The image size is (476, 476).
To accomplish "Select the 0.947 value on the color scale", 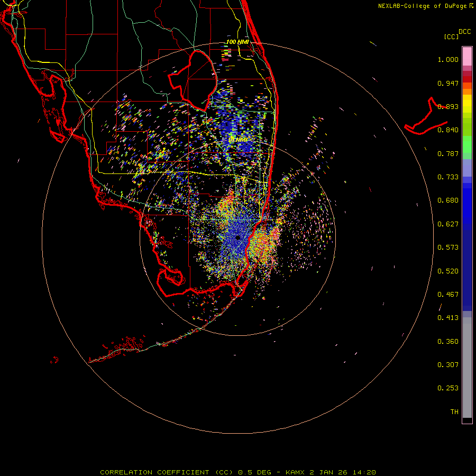I will tap(448, 83).
